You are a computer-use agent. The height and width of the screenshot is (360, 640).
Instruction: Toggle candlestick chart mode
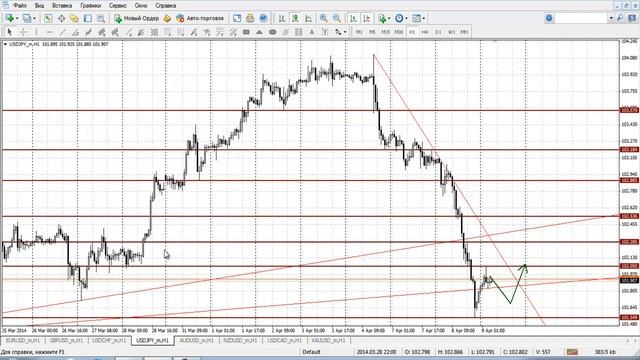click(x=295, y=18)
